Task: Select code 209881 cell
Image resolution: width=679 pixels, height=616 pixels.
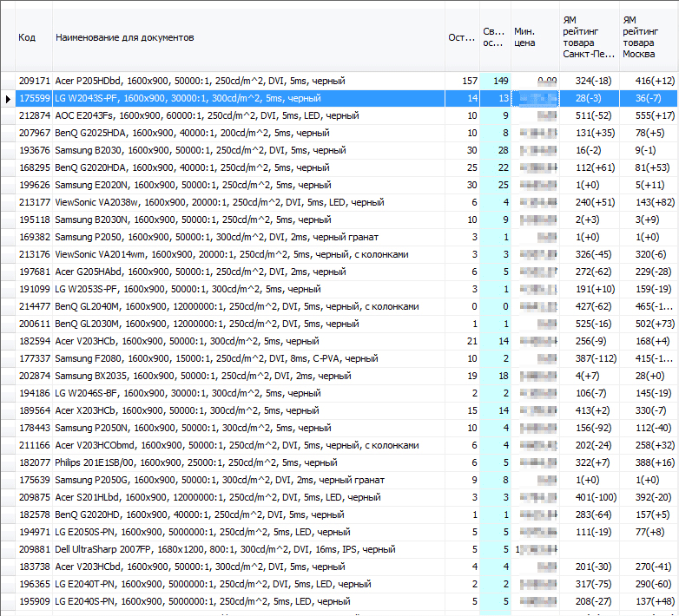Action: [x=34, y=549]
